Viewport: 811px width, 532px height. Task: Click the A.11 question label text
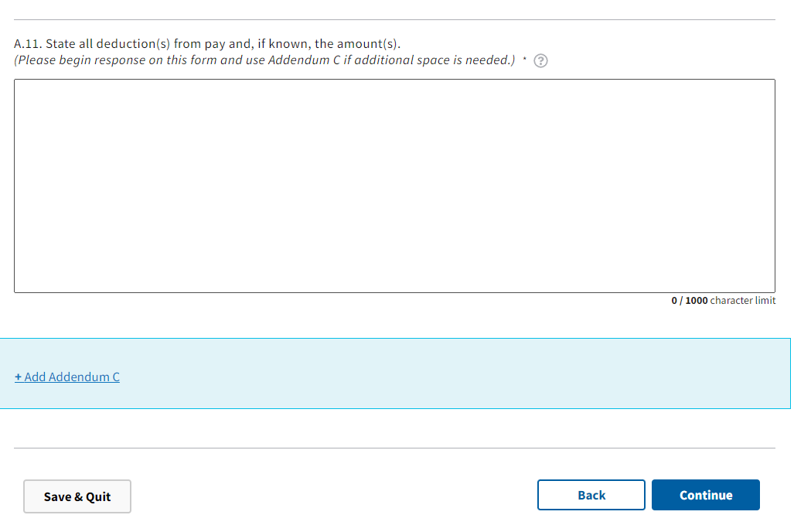click(207, 43)
